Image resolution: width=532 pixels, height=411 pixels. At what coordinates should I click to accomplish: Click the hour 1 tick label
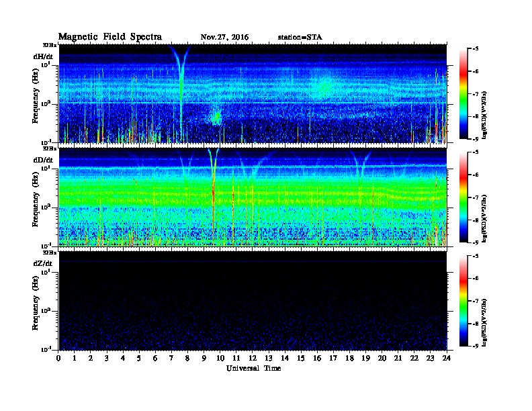pos(75,359)
